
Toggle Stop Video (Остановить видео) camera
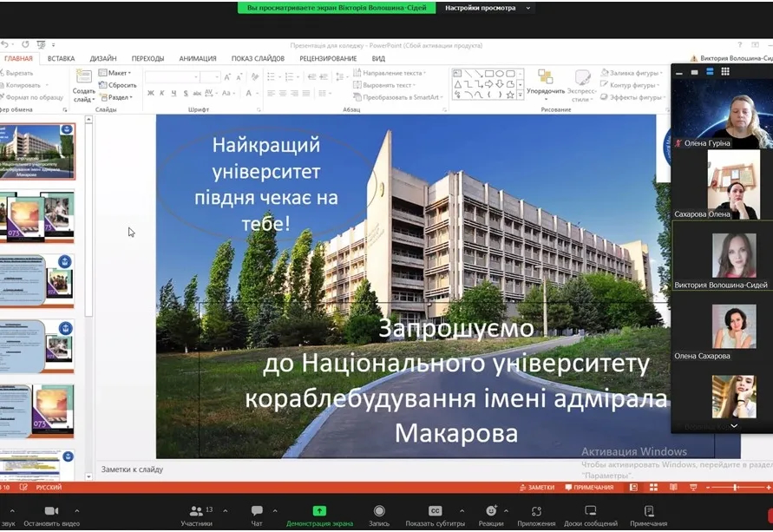[51, 511]
